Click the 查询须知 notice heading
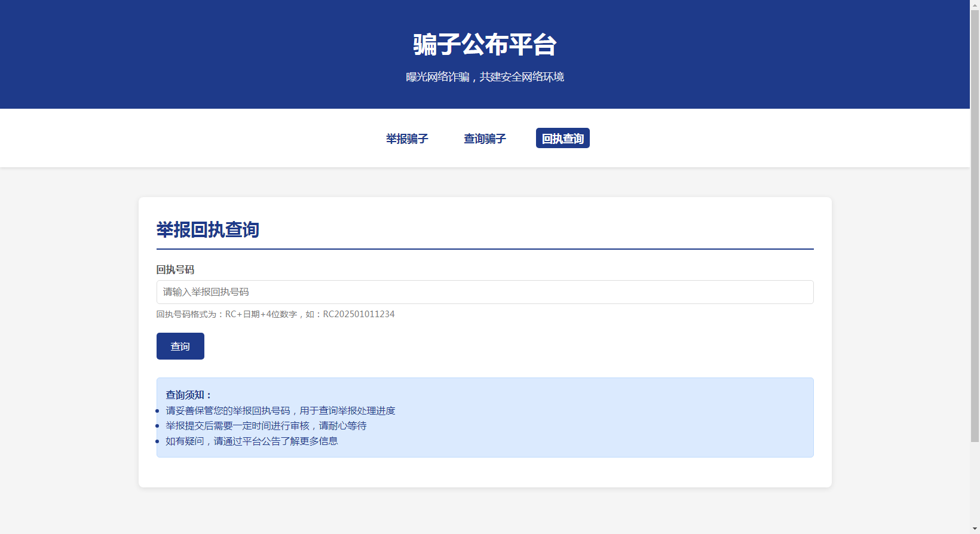Image resolution: width=980 pixels, height=534 pixels. pos(188,395)
